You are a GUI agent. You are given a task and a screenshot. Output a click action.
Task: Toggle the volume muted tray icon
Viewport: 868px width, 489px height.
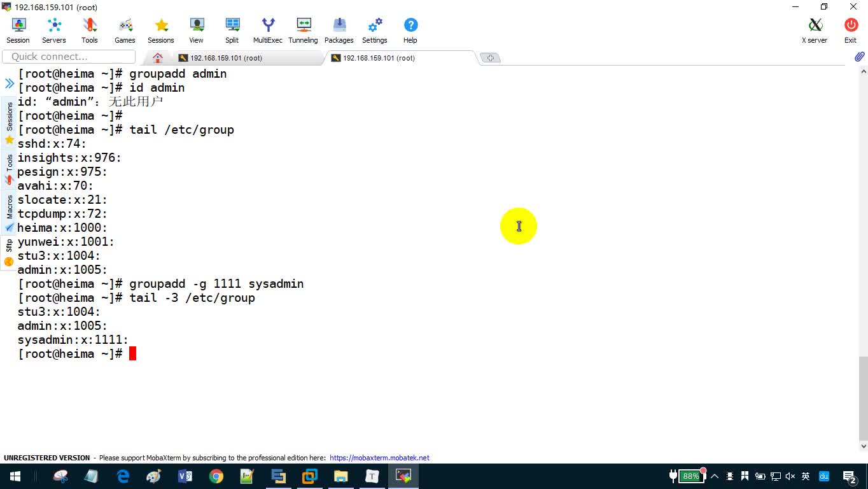point(790,476)
